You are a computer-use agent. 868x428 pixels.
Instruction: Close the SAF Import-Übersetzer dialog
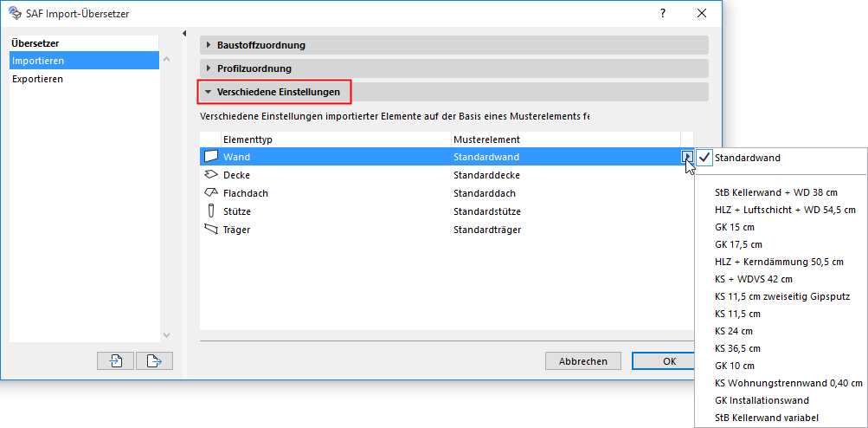tap(702, 14)
